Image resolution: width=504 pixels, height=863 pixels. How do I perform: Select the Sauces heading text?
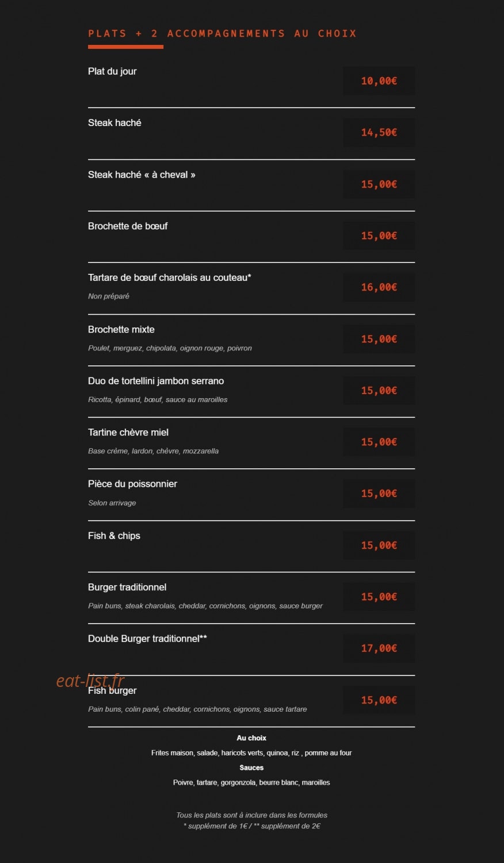coord(251,767)
